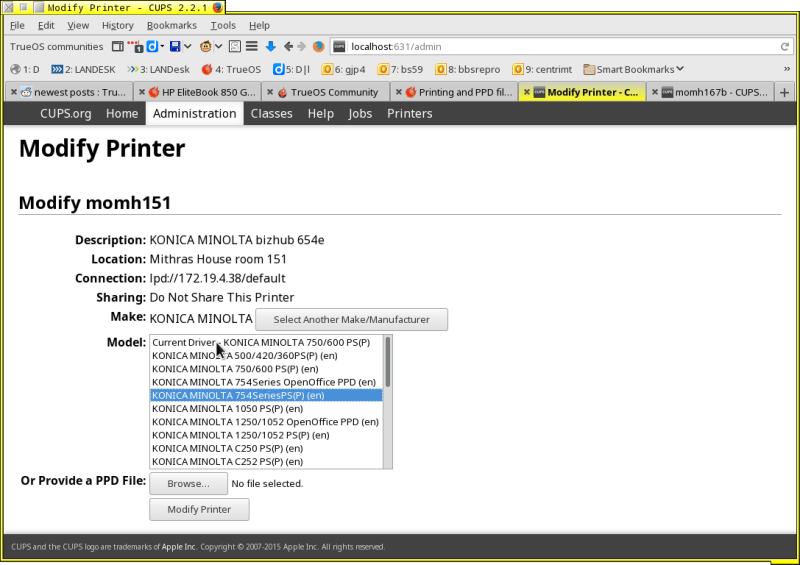Image resolution: width=800 pixels, height=565 pixels.
Task: Close the 'momh167b - CUPS' tab
Action: coord(655,92)
